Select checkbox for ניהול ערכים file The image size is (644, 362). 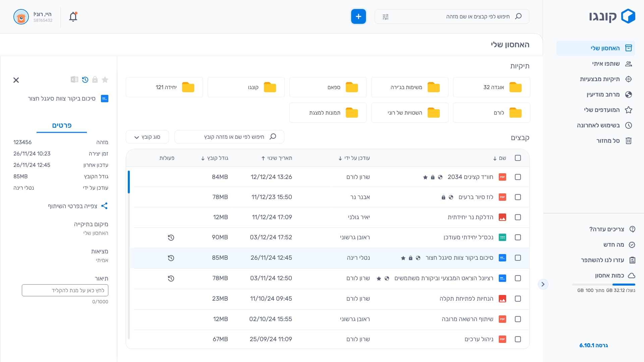518,339
